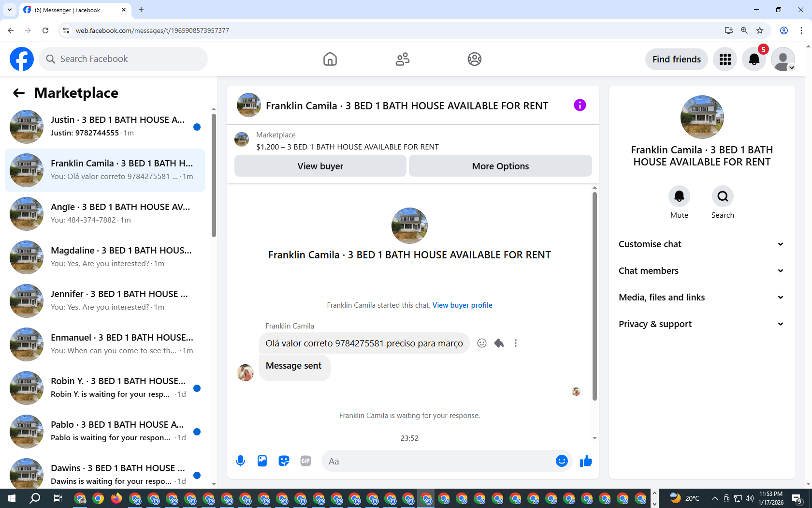Select the Messenger | Facebook browser tab
The image size is (812, 508).
pyautogui.click(x=75, y=10)
